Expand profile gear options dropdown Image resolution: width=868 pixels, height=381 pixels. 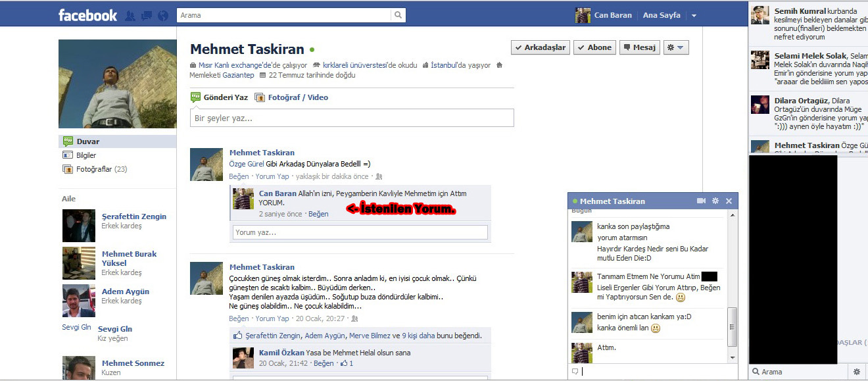(x=675, y=47)
